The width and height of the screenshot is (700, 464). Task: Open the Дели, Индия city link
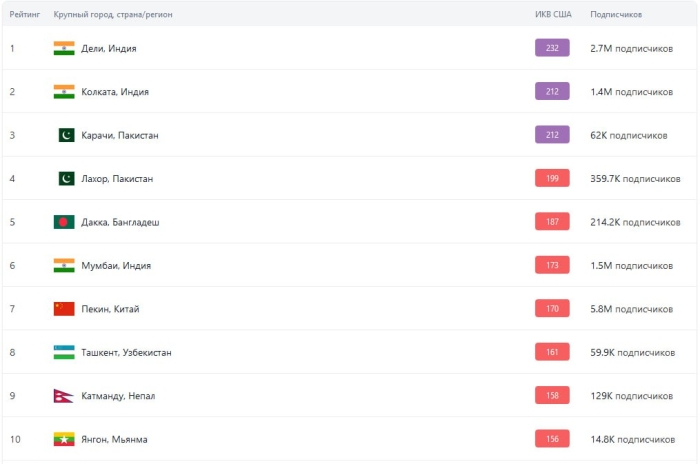(108, 48)
